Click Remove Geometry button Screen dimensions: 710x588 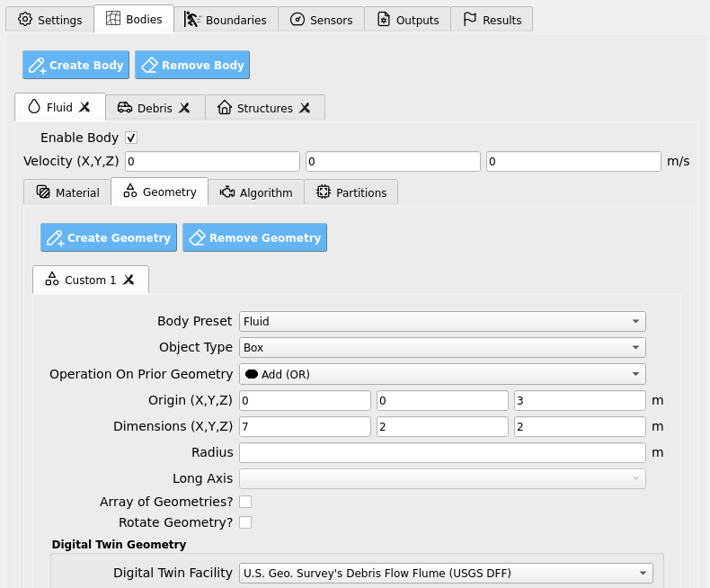tap(255, 237)
